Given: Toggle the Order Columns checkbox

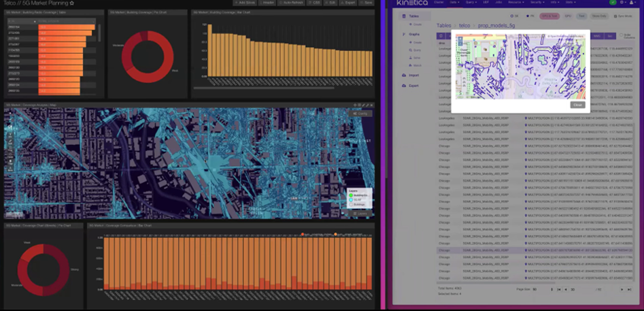Looking at the screenshot, I should point(621,35).
